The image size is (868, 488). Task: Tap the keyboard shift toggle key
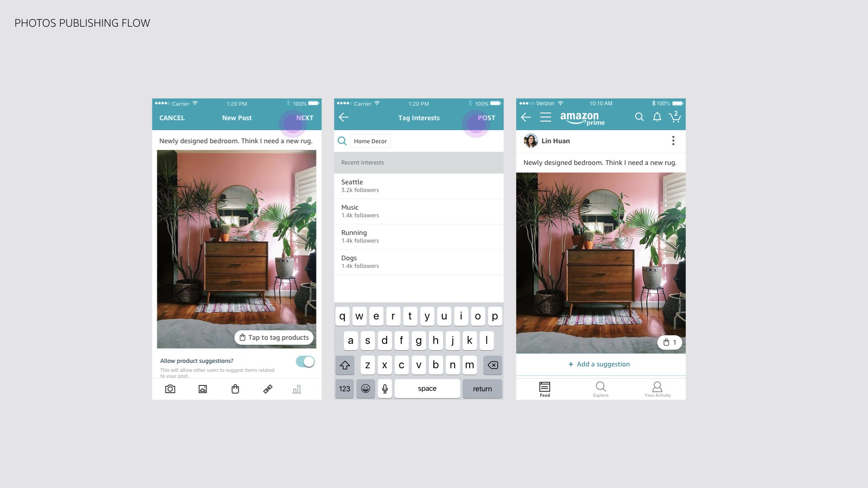tap(344, 364)
